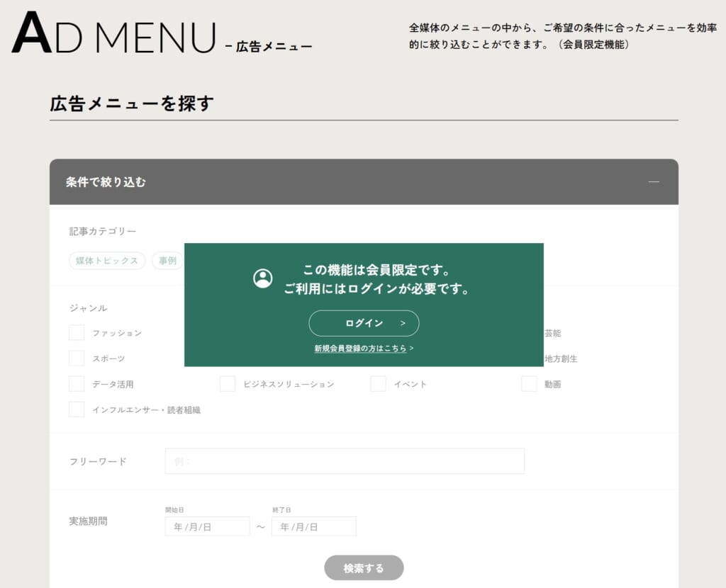
Task: Click the 検索する search button
Action: tap(364, 567)
